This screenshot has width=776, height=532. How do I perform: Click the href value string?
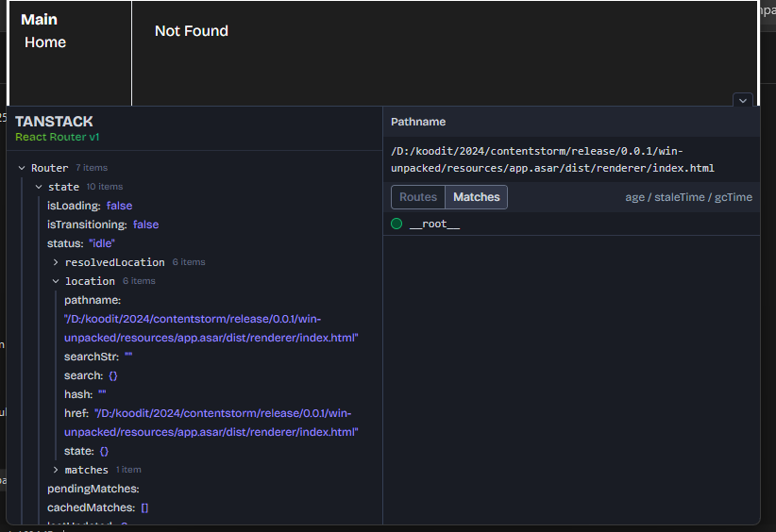click(x=225, y=423)
